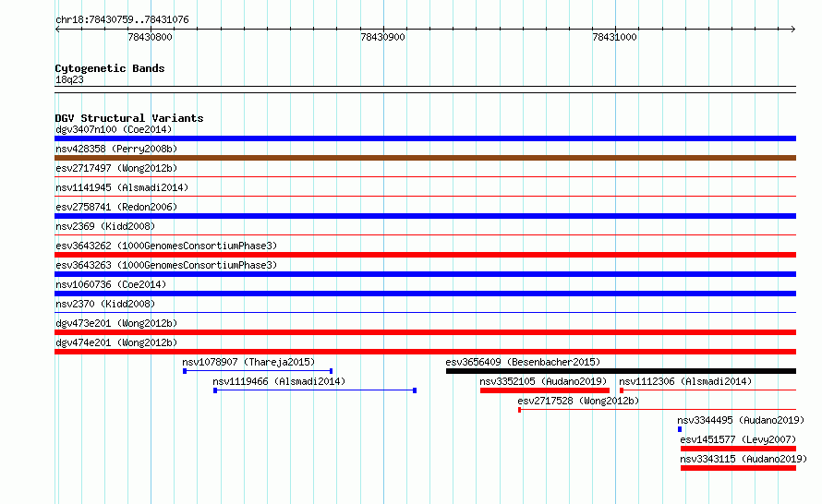Click the dgv3407n100 (Coe2014) variant label
The width and height of the screenshot is (822, 504).
pos(114,129)
